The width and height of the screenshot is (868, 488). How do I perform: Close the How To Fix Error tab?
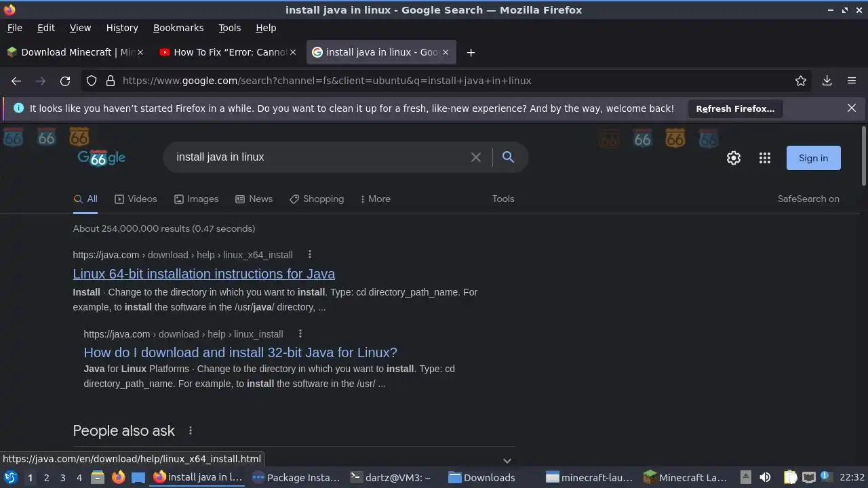[x=293, y=52]
